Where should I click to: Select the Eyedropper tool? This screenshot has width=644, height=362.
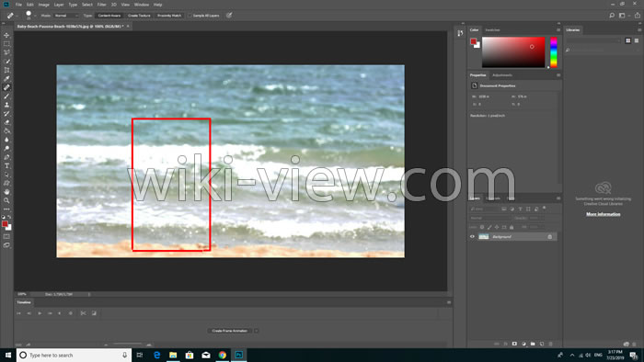6,79
